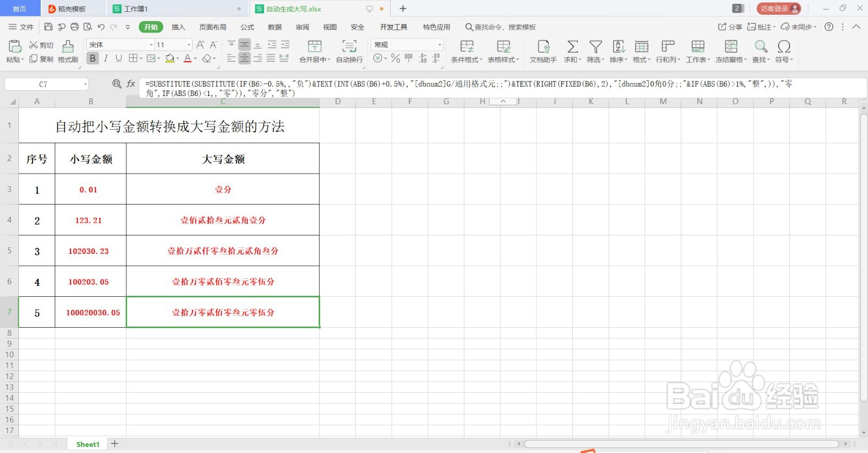This screenshot has height=453, width=868.
Task: Click the percent style icon
Action: (x=395, y=59)
